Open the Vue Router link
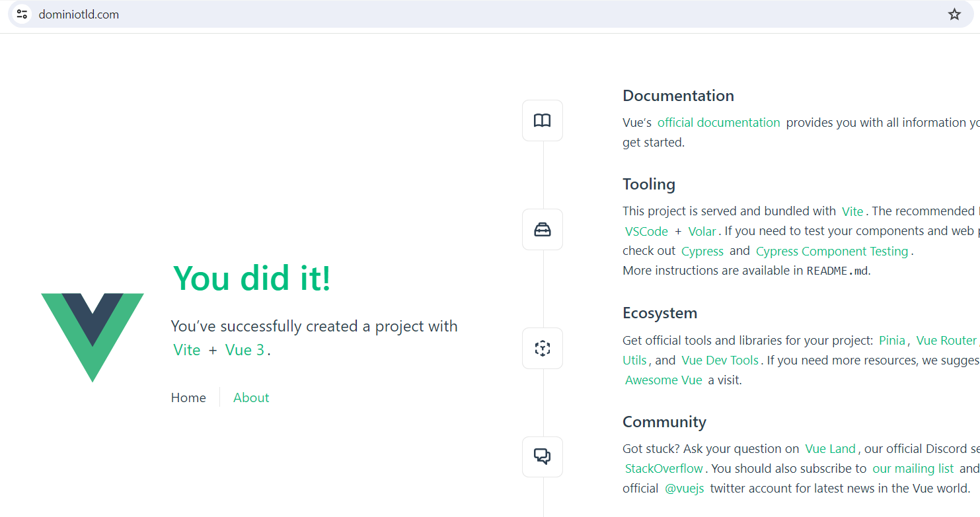 coord(946,341)
